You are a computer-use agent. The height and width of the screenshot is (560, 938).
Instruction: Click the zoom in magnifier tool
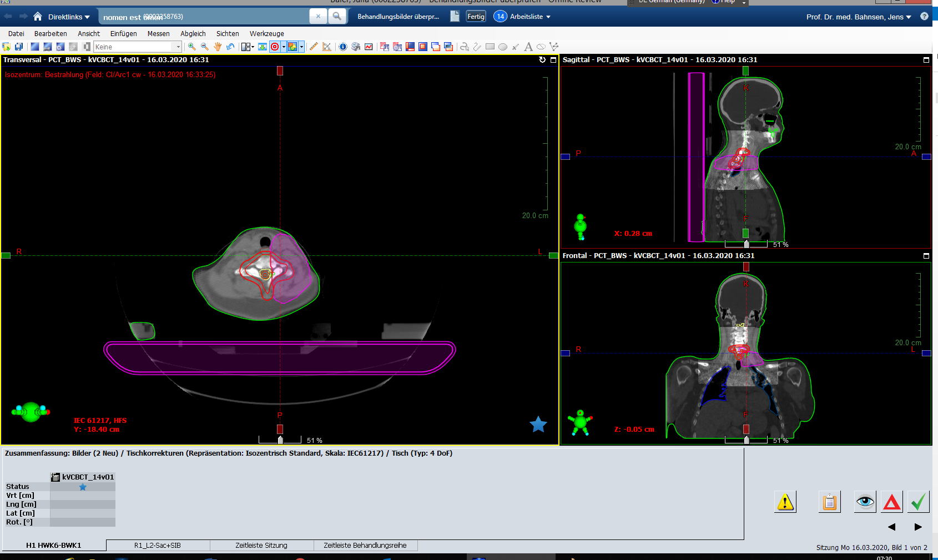[x=191, y=47]
